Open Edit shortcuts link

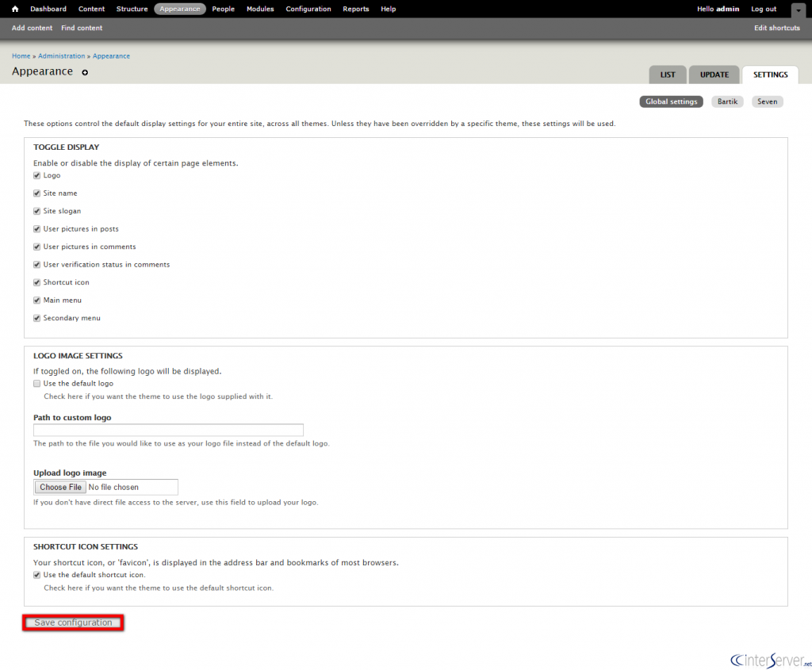pos(777,28)
